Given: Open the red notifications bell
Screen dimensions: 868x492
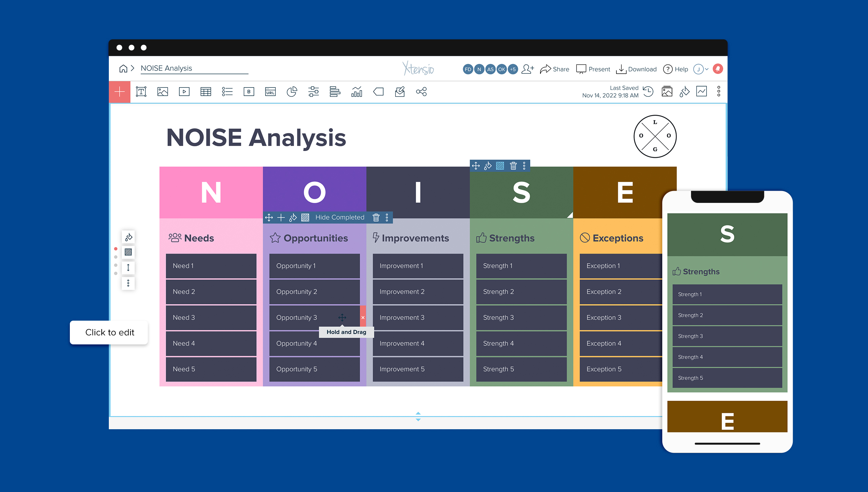Looking at the screenshot, I should point(718,69).
